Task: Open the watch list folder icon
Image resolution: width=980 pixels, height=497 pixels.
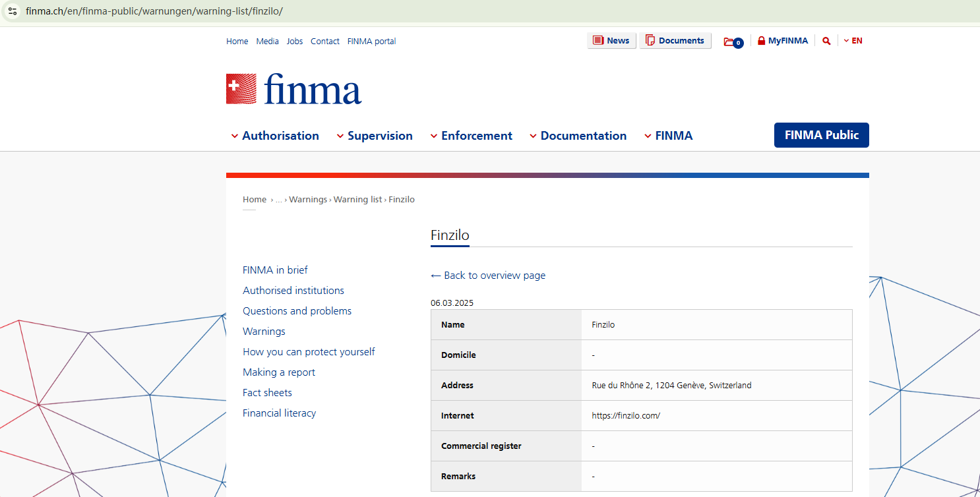Action: pyautogui.click(x=733, y=42)
